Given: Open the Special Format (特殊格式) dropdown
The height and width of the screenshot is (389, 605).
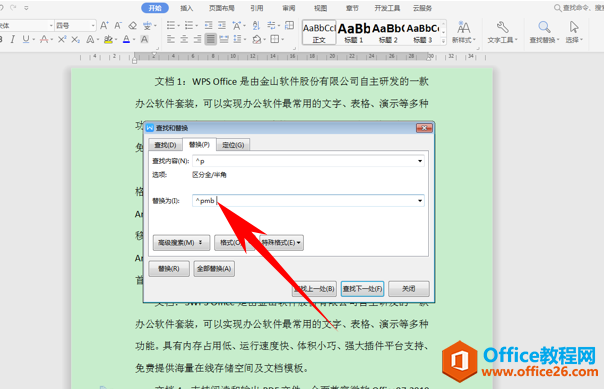Looking at the screenshot, I should (282, 243).
